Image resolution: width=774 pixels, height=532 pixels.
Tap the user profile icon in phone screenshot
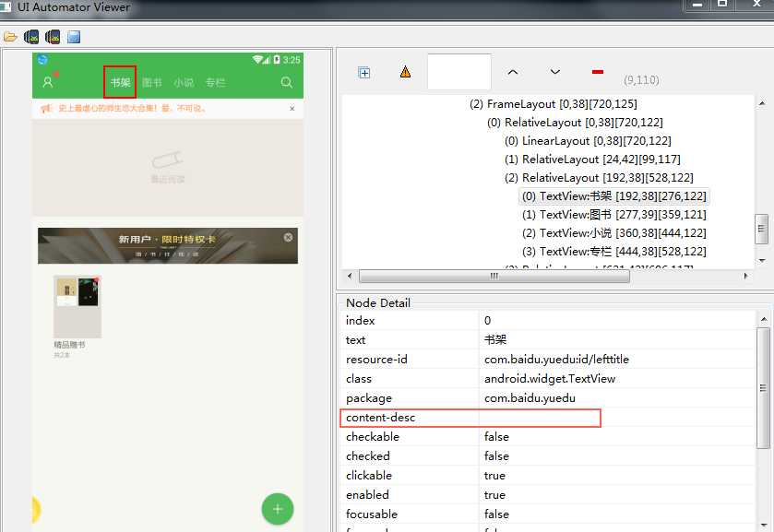point(48,82)
